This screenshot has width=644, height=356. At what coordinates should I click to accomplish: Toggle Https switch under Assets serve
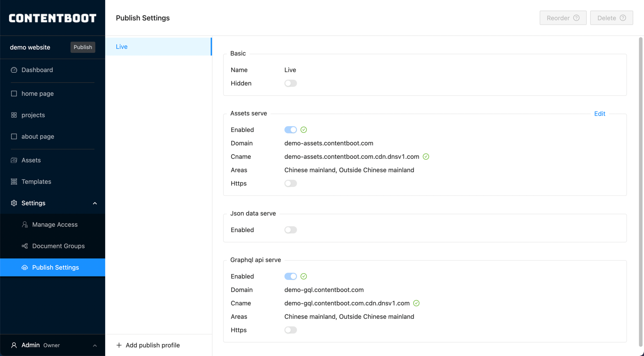pos(291,183)
